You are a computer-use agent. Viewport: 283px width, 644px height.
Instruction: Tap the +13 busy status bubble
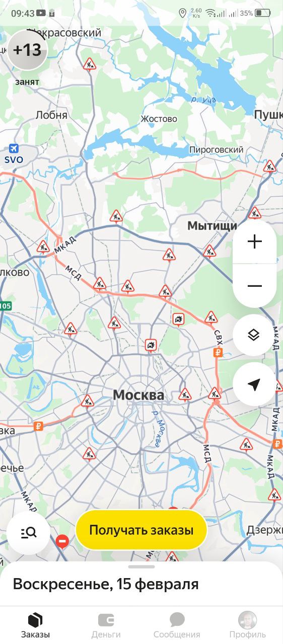(27, 50)
